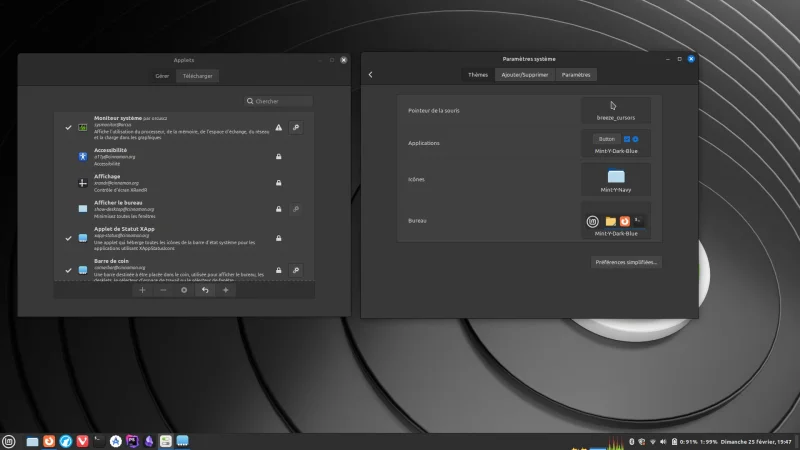Launch Obsidian from the taskbar
The image size is (800, 450).
149,441
